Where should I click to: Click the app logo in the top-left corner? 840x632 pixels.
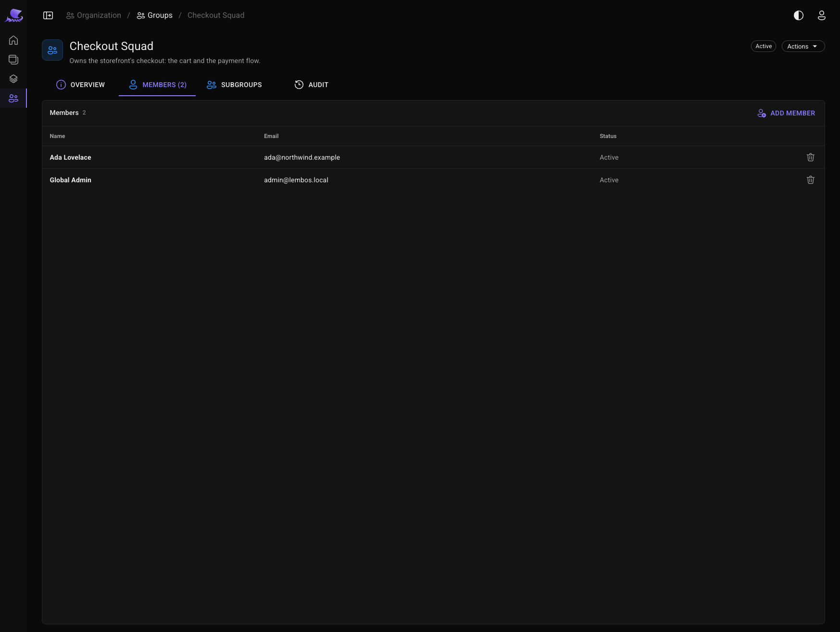[x=14, y=15]
